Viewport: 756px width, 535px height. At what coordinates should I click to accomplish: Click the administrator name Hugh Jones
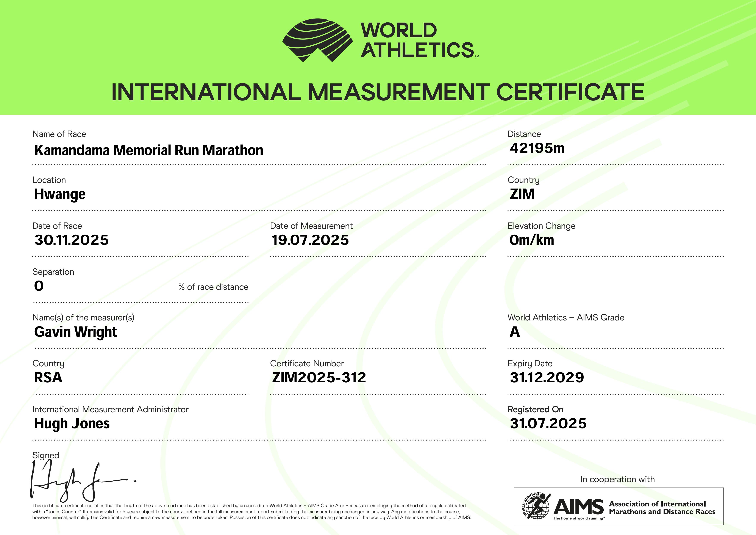point(72,423)
